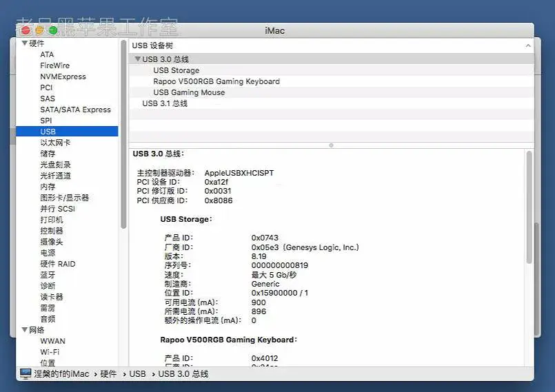Click location ID 0x15900000 / 1
This screenshot has height=392, width=555.
[280, 293]
